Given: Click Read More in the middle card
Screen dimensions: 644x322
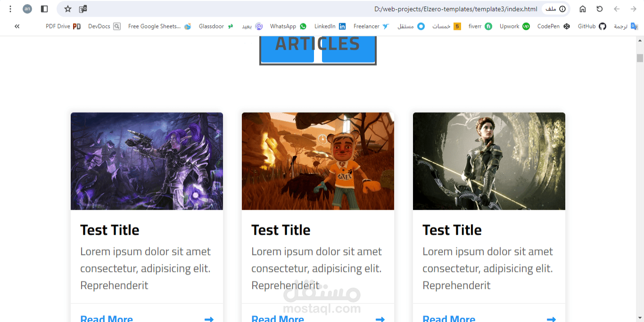Looking at the screenshot, I should [x=278, y=319].
